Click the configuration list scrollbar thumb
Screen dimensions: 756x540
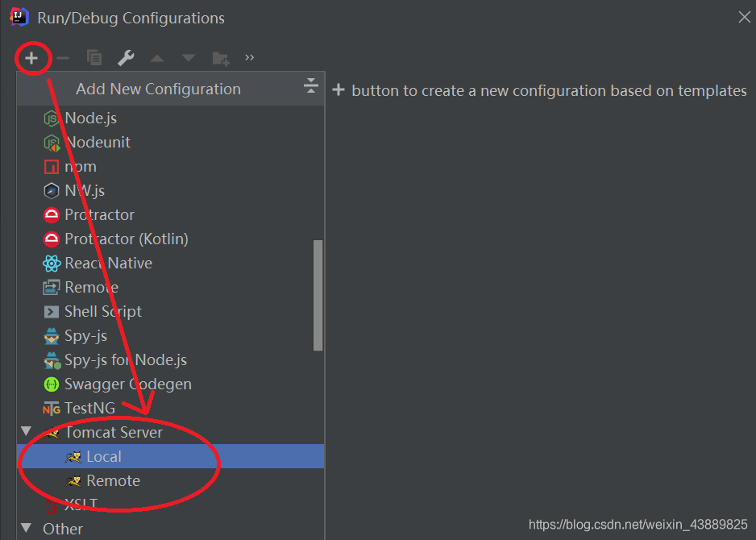pos(318,295)
